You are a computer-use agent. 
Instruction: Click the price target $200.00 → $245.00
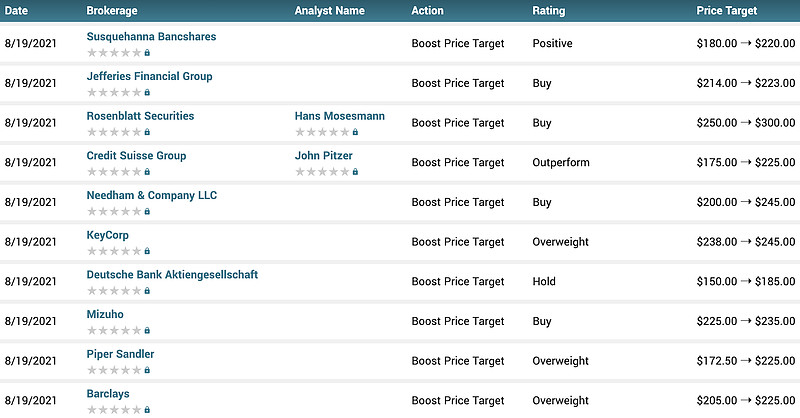point(746,202)
